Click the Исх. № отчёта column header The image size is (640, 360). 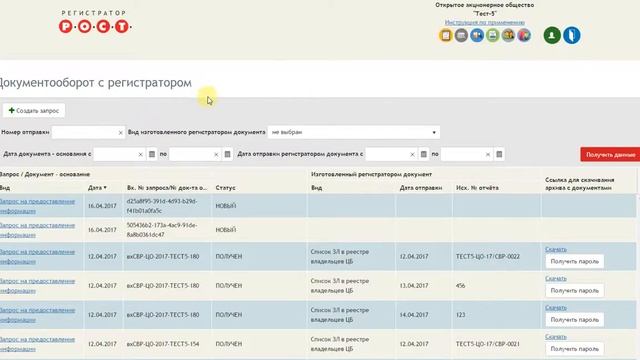477,188
